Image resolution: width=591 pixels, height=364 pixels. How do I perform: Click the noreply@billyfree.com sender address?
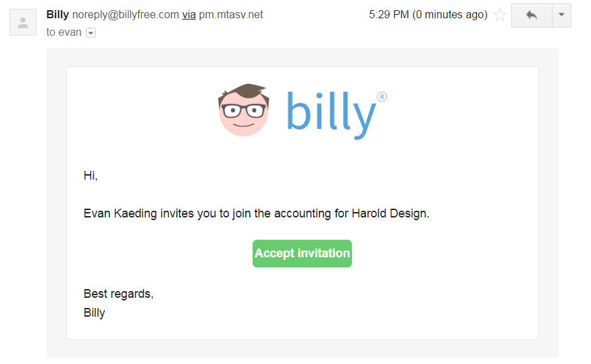click(x=126, y=14)
